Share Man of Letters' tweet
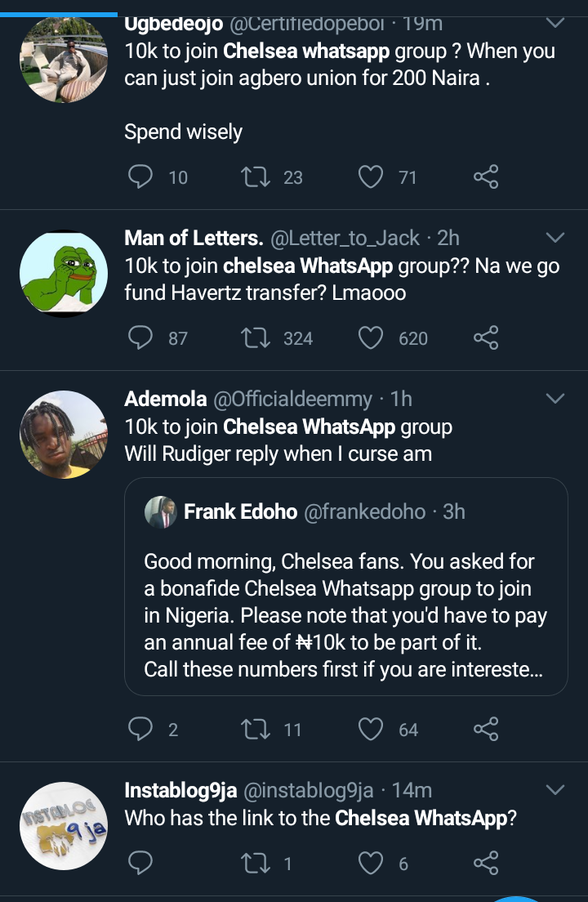 [486, 337]
